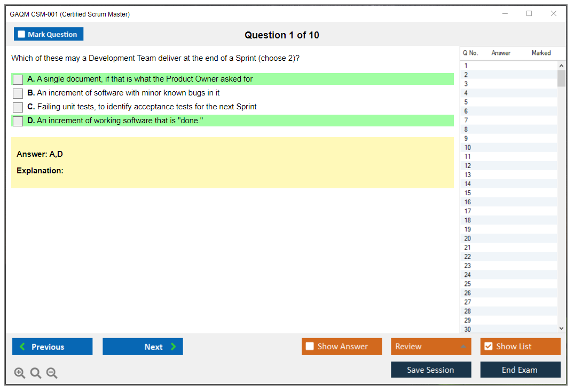Go back with the Previous button
This screenshot has height=392, width=574.
(52, 347)
